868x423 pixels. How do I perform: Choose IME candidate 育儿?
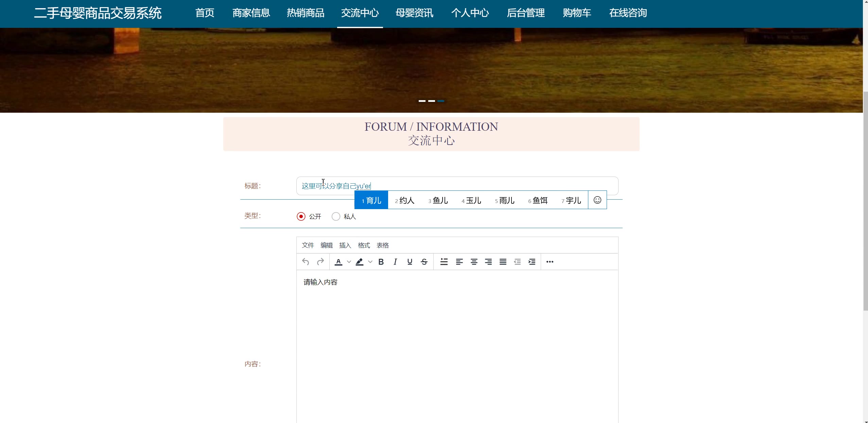(x=371, y=200)
